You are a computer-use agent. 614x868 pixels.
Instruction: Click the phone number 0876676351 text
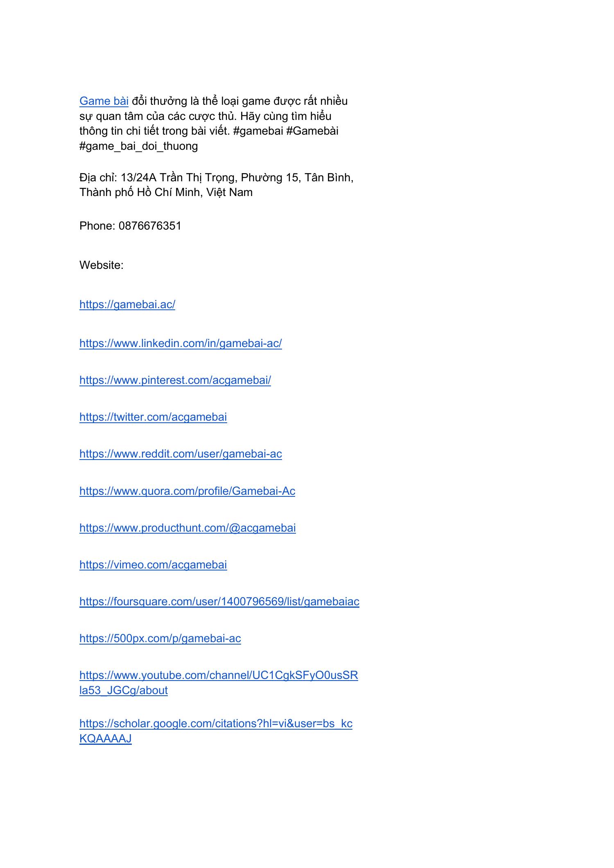150,226
